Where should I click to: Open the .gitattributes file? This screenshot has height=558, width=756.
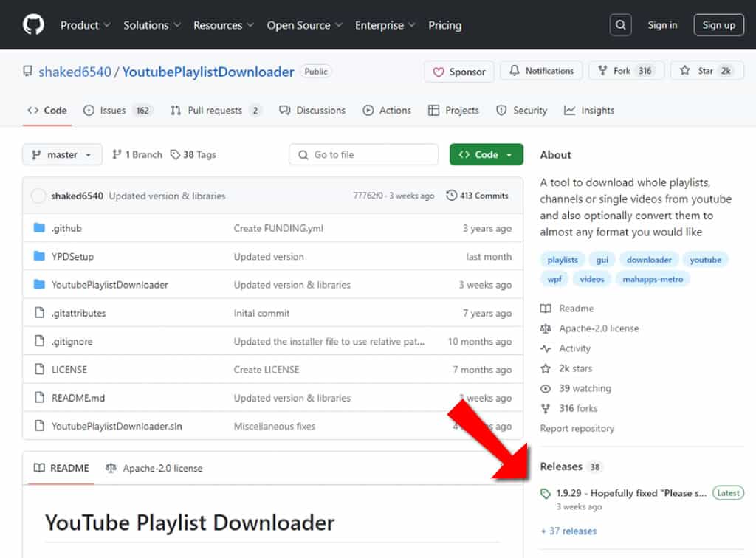pos(78,313)
